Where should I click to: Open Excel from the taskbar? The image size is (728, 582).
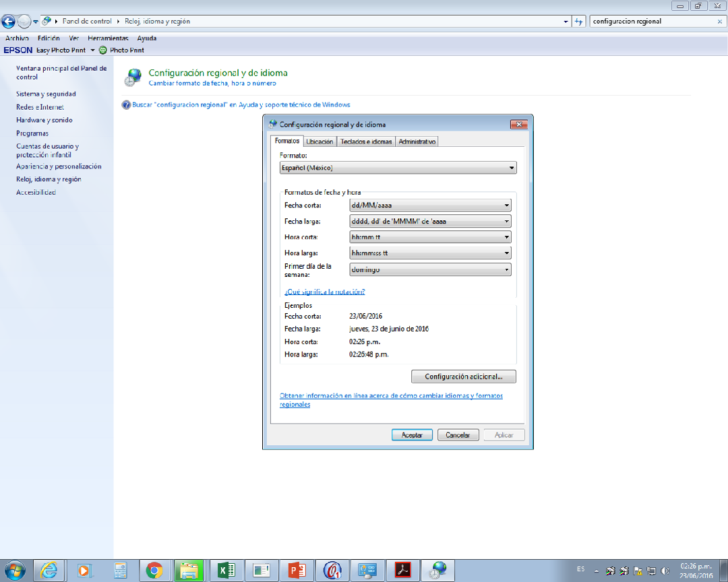click(x=224, y=571)
